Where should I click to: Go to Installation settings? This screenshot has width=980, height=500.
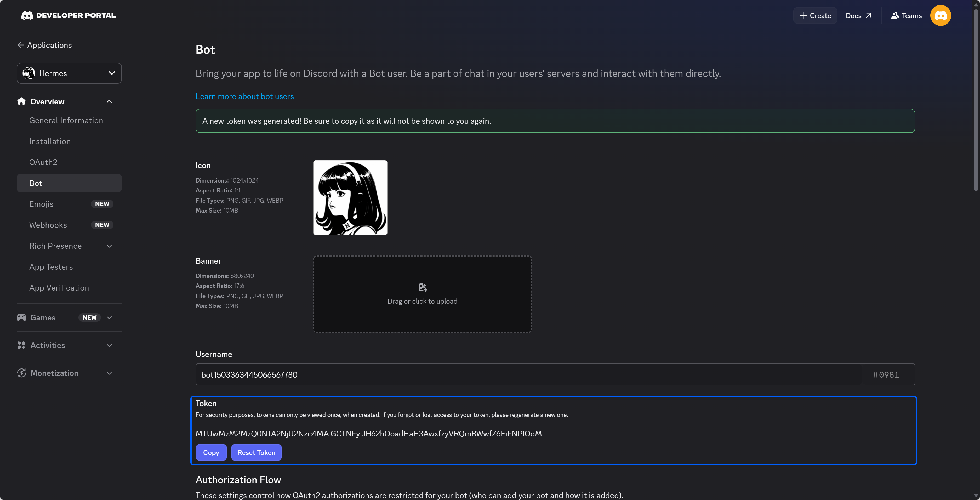[x=50, y=141]
